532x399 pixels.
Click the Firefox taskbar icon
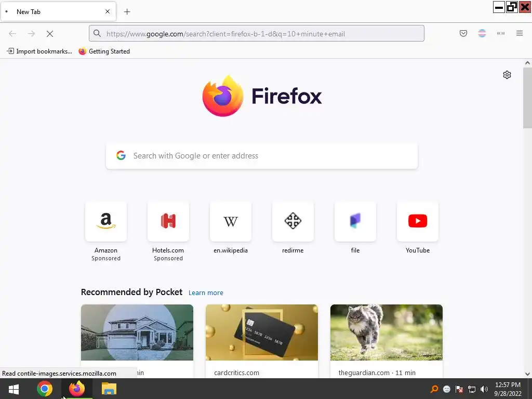coord(77,389)
